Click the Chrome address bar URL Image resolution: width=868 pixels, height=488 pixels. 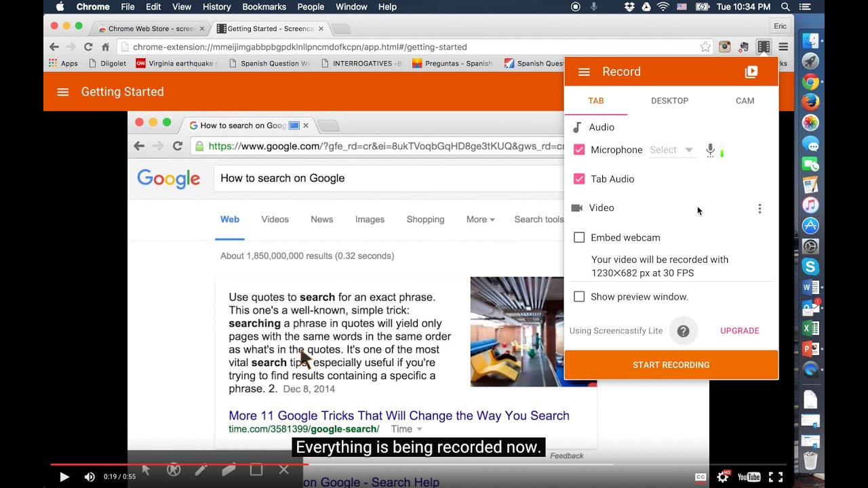pos(300,47)
